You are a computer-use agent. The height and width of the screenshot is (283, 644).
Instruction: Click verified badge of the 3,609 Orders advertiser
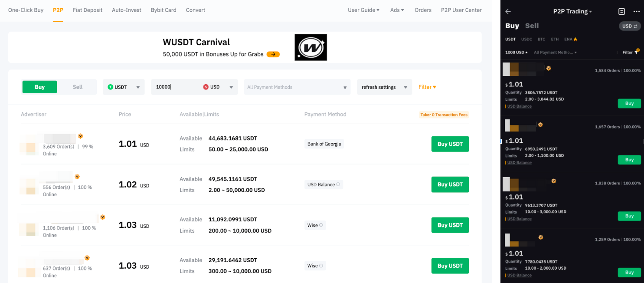(x=81, y=136)
